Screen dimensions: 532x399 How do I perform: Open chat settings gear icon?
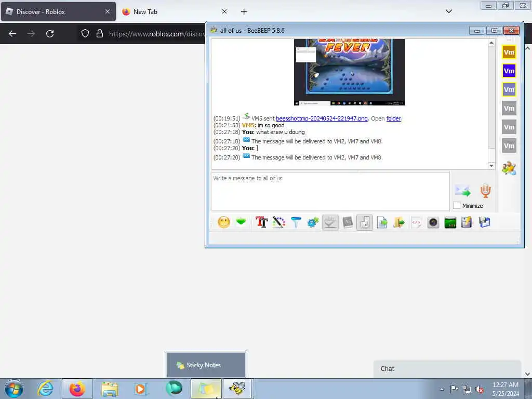click(313, 222)
